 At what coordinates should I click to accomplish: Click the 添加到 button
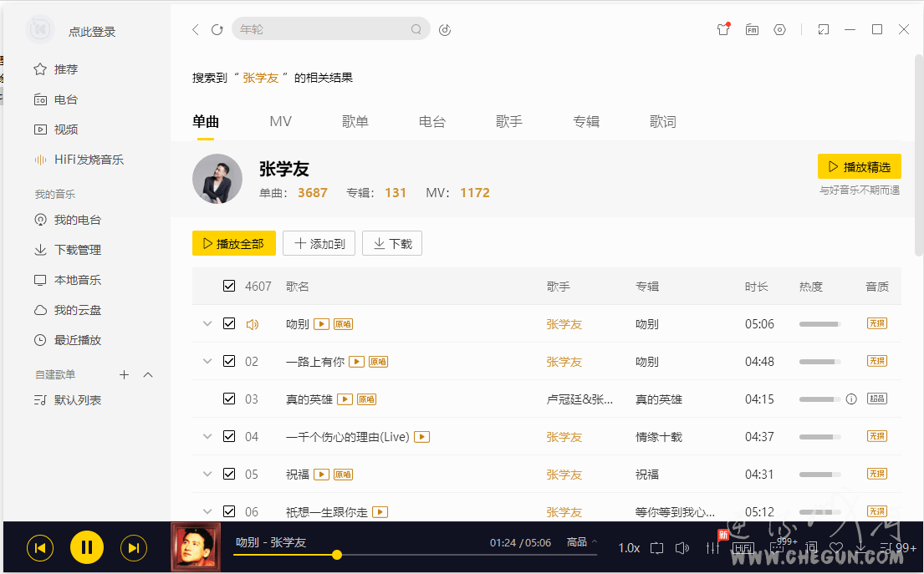[x=319, y=243]
